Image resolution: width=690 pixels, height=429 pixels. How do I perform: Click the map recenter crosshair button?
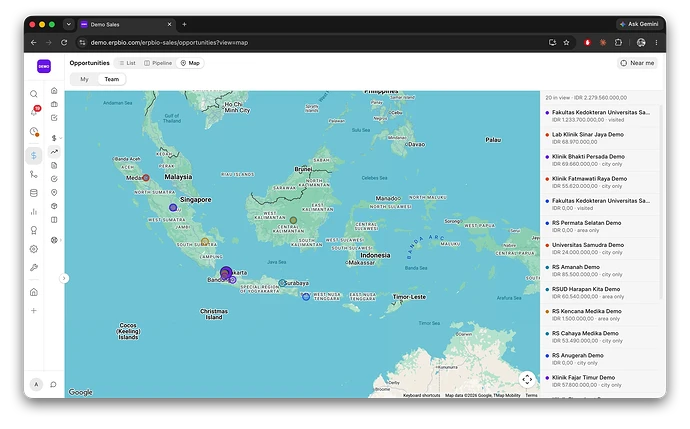tap(527, 379)
